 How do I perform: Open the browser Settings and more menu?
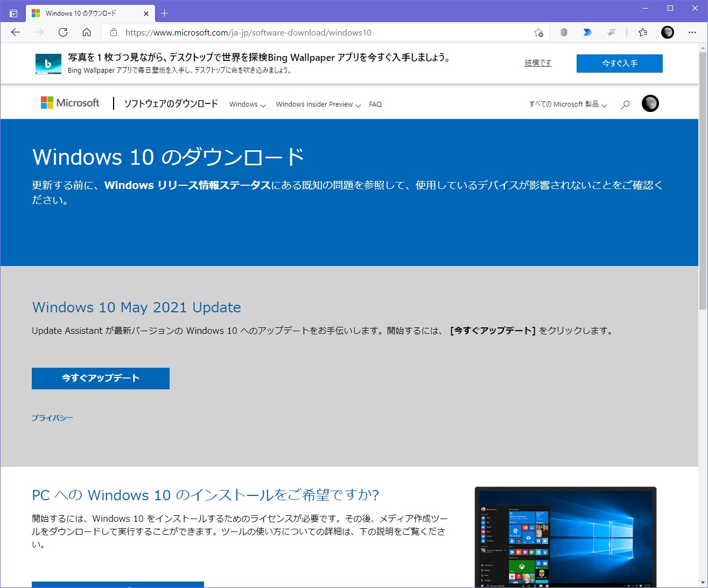[692, 32]
